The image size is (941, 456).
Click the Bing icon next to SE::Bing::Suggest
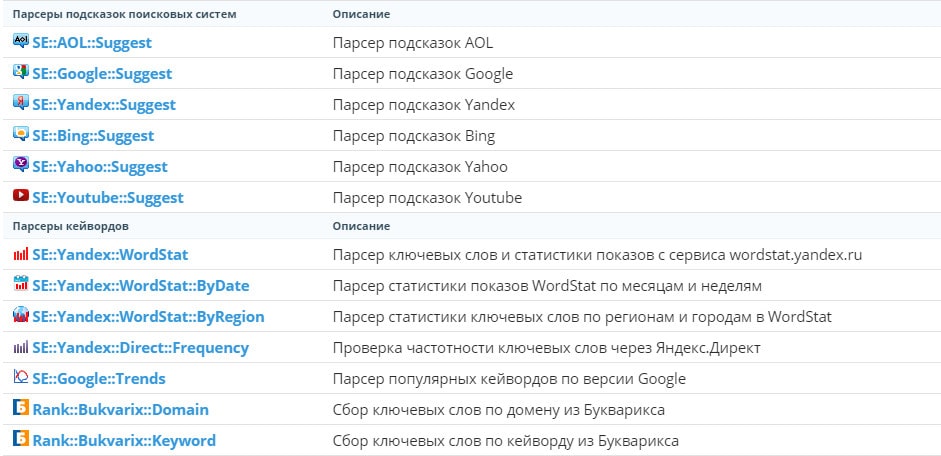[x=20, y=134]
